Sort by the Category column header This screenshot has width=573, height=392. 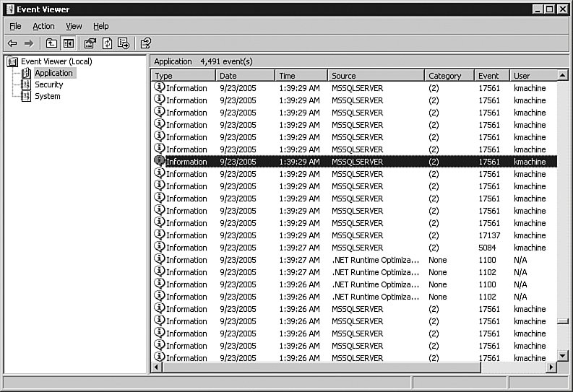(x=449, y=76)
